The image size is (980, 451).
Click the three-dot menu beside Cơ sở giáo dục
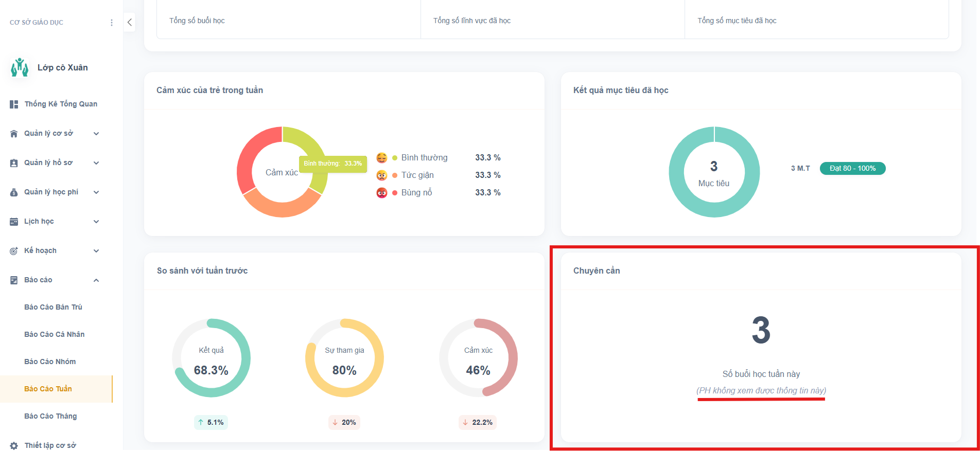point(112,23)
